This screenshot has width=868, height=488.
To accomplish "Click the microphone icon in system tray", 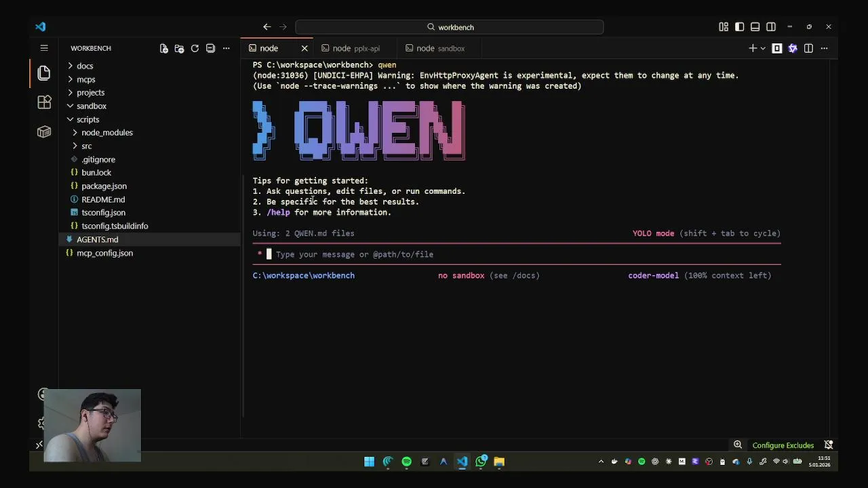I will 749,462.
